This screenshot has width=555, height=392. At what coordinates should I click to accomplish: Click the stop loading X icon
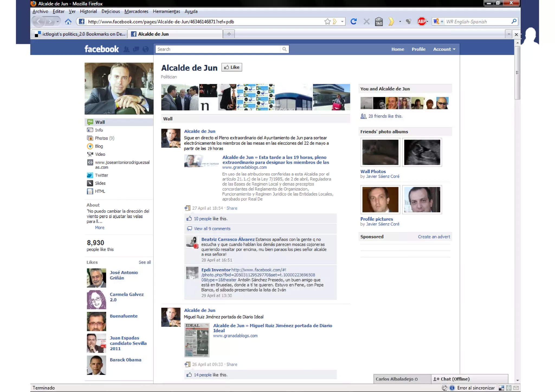366,21
